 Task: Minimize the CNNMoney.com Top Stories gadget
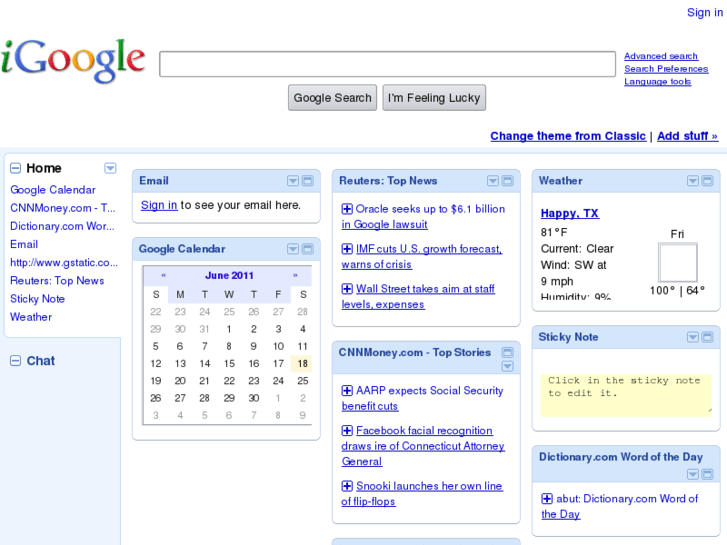tap(508, 353)
